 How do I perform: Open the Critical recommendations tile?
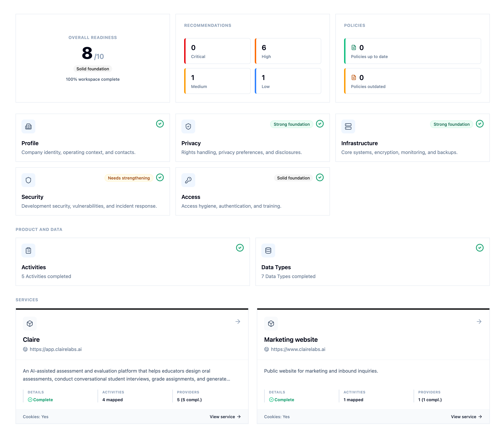click(x=217, y=51)
